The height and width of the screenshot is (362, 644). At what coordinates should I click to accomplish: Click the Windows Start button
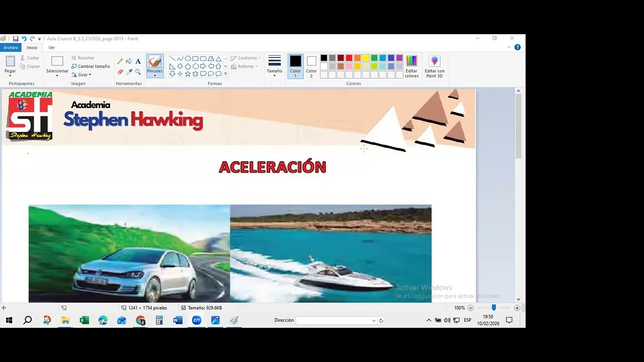9,320
